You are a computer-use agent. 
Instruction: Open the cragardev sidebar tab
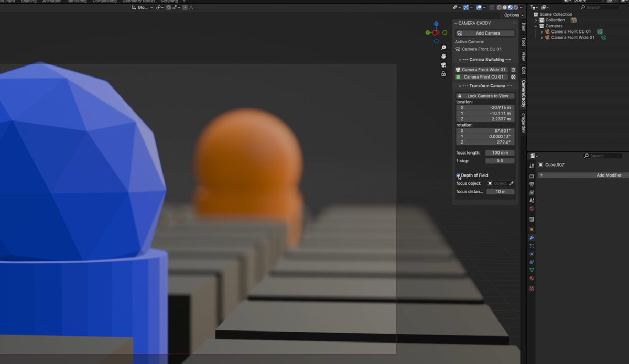(523, 123)
